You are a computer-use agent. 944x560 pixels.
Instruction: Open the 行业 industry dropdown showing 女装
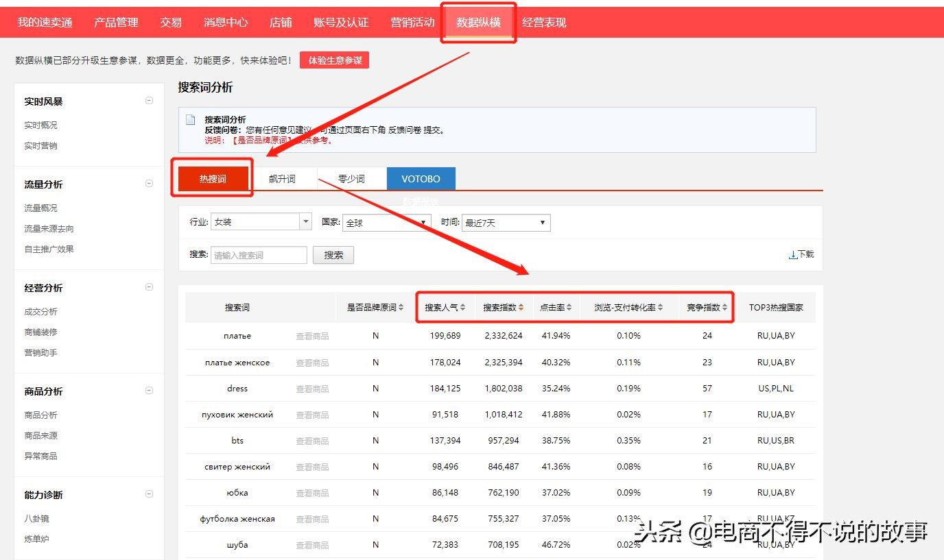click(305, 221)
